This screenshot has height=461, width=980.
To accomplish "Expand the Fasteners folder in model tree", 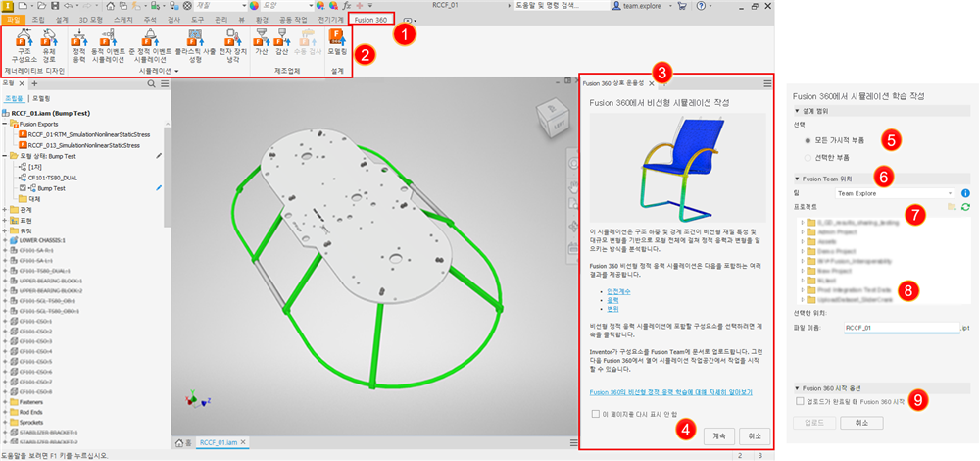I will (6, 402).
